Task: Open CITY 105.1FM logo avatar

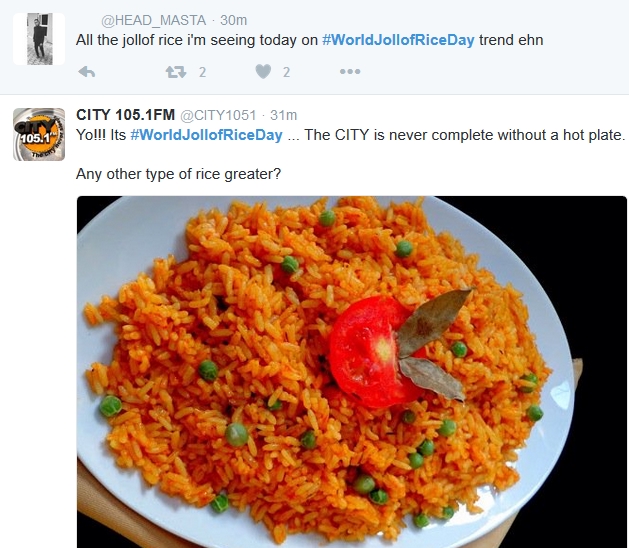Action: click(39, 134)
